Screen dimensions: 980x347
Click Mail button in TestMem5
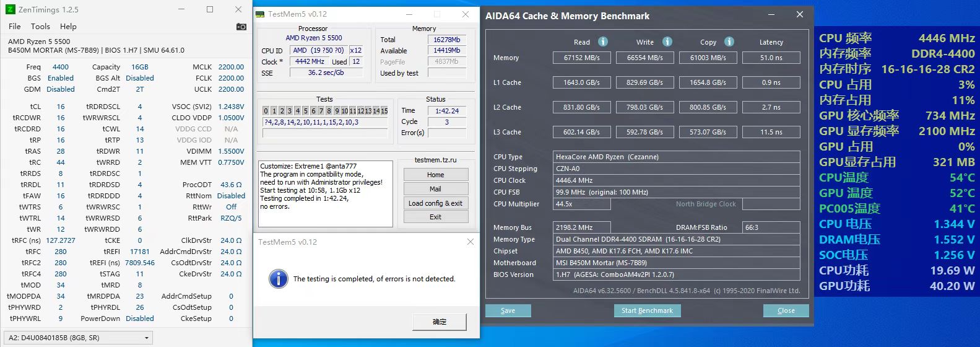coord(436,189)
